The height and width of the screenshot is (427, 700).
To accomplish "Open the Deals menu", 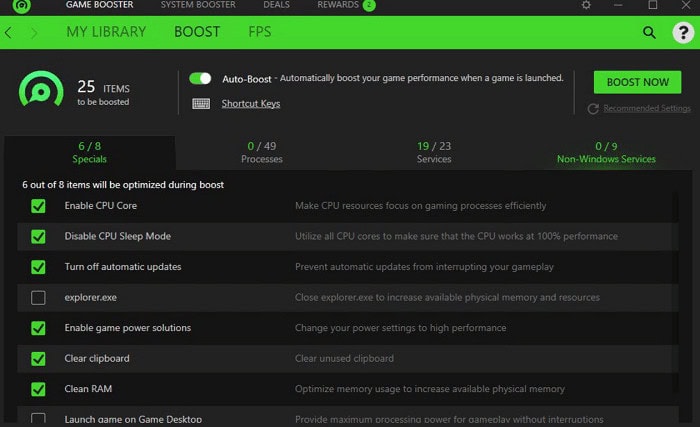I will [276, 5].
